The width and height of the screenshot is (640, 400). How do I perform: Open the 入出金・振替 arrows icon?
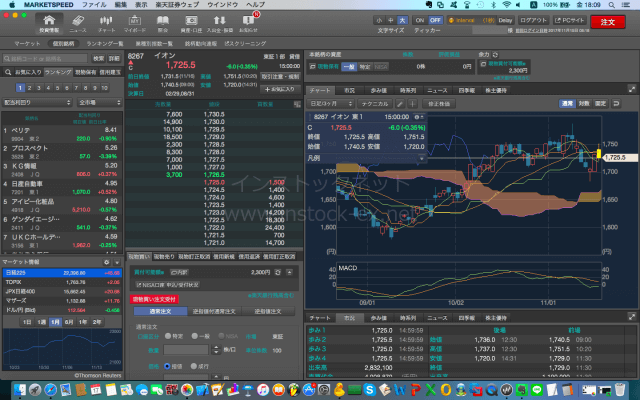click(x=220, y=24)
